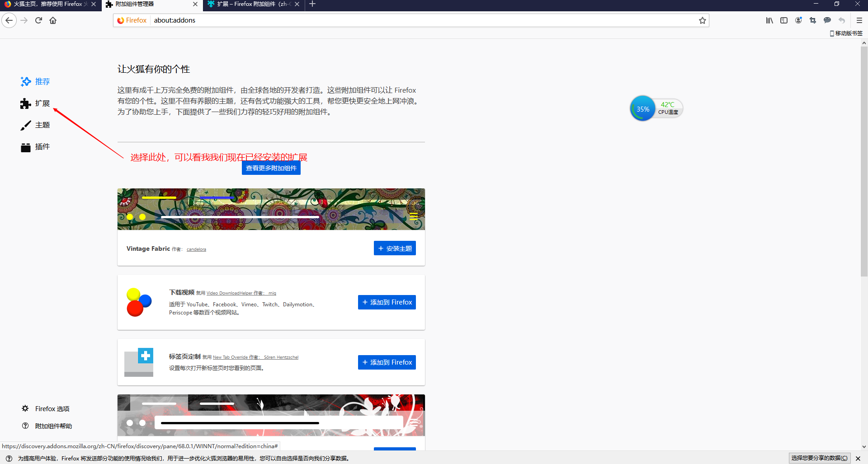Select the 推荐 recommendations category
The width and height of the screenshot is (868, 464).
pos(35,81)
